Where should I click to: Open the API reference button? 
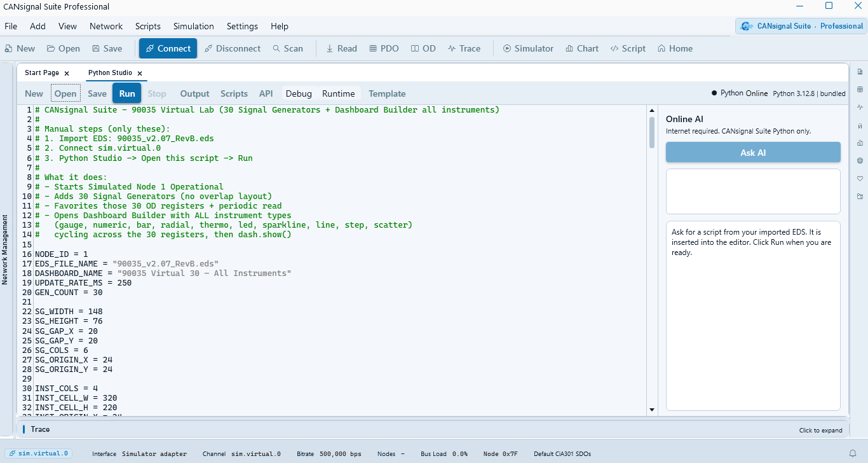pyautogui.click(x=266, y=93)
